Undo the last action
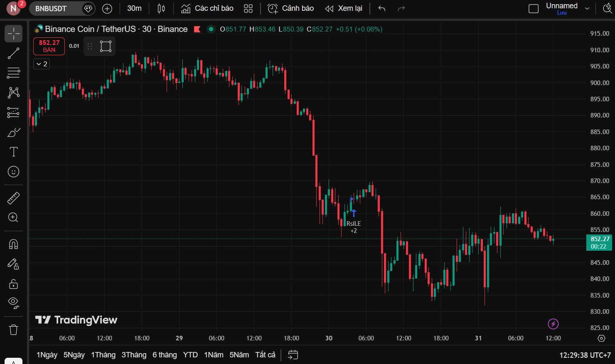The width and height of the screenshot is (615, 364). pos(382,8)
